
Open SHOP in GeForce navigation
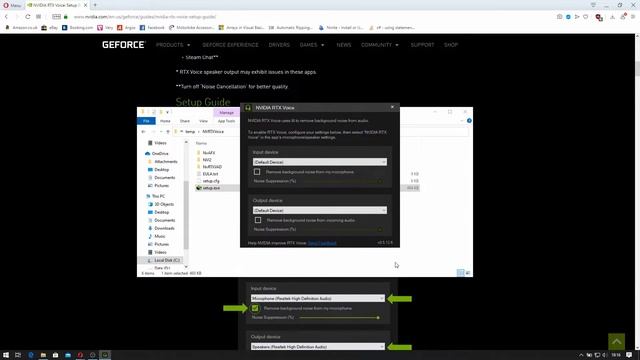[451, 45]
